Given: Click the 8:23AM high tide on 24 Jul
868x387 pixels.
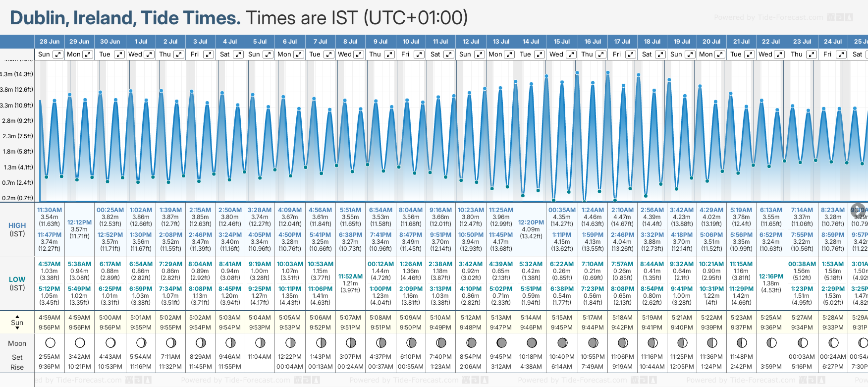Looking at the screenshot, I should tap(833, 210).
